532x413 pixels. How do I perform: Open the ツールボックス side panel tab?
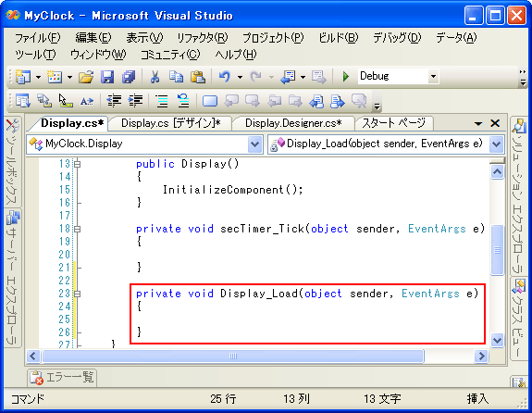point(11,162)
